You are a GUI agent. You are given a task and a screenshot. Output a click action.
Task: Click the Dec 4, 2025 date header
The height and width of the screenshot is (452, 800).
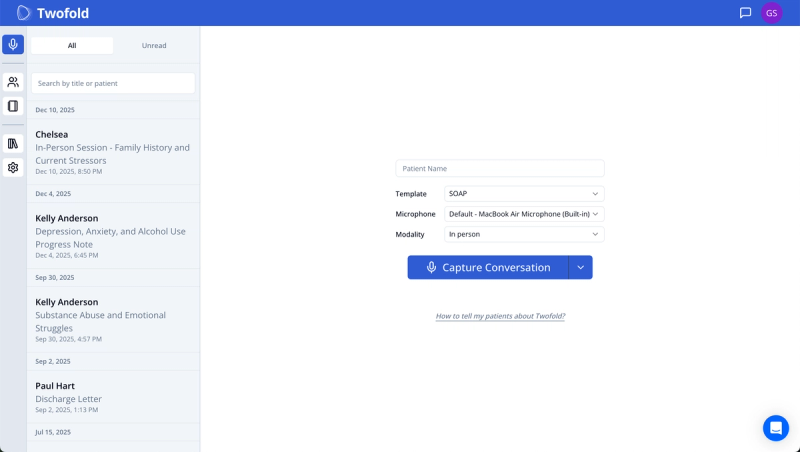point(53,194)
